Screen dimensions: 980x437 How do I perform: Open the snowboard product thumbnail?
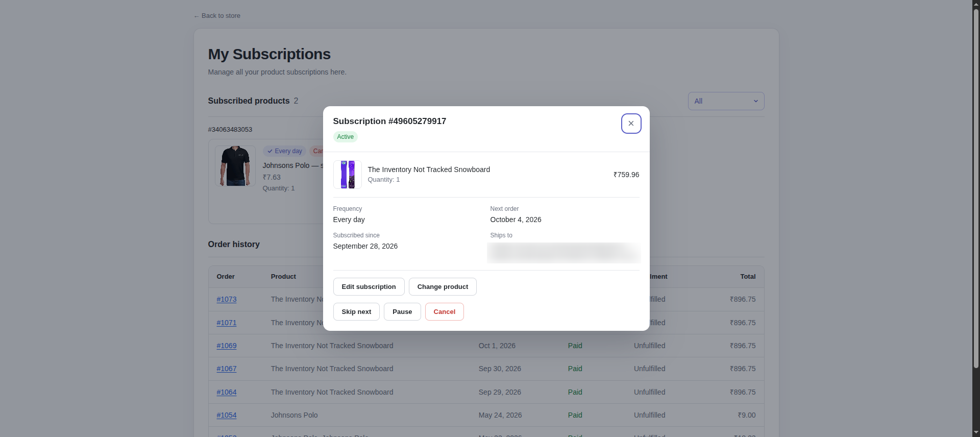tap(348, 175)
